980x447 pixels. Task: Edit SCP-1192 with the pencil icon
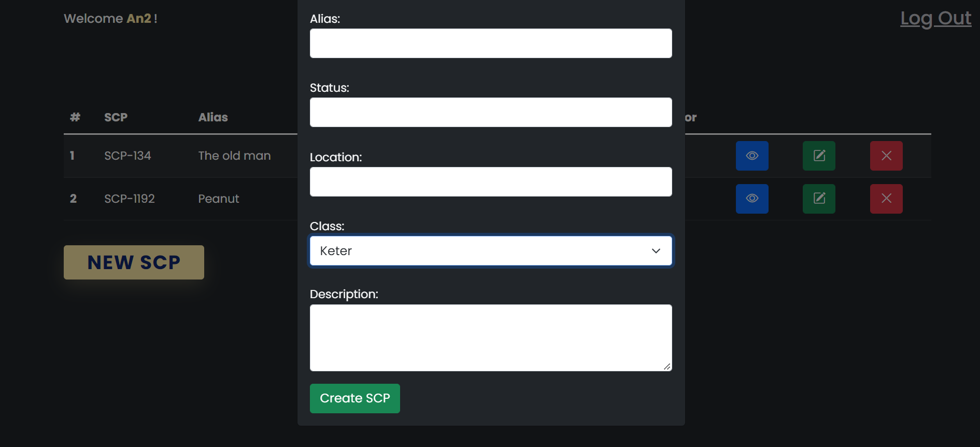(x=819, y=199)
